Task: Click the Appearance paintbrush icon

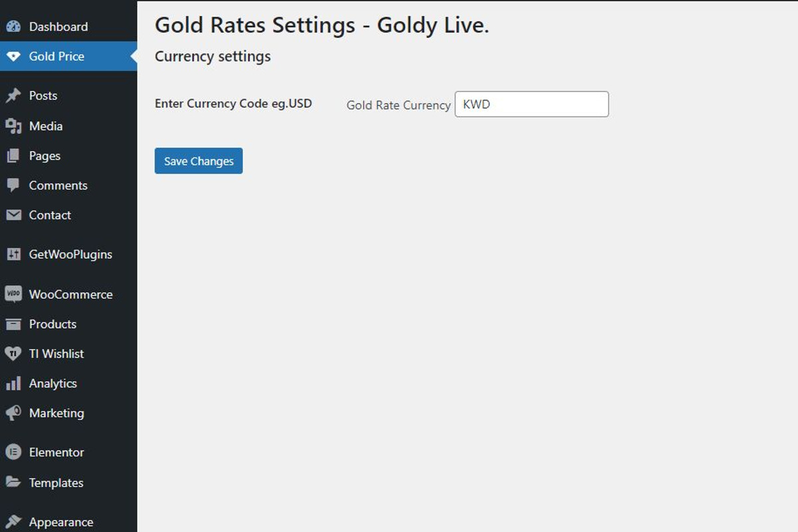Action: tap(13, 522)
